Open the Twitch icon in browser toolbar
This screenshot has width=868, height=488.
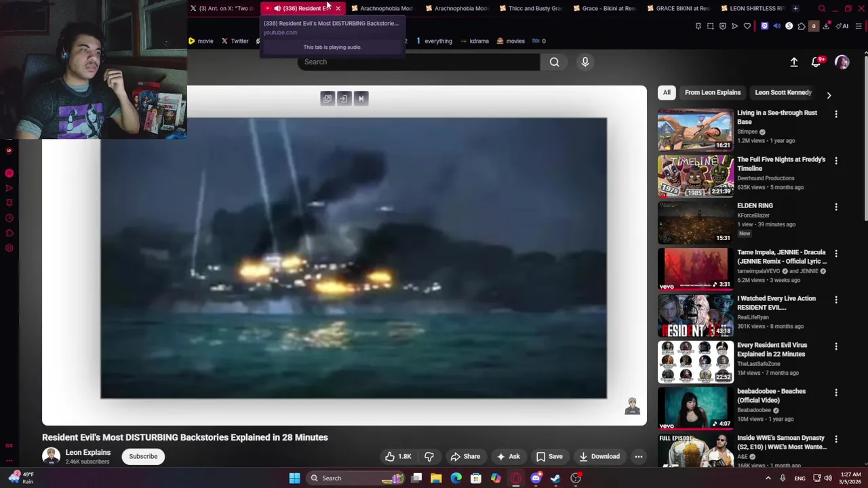[765, 26]
